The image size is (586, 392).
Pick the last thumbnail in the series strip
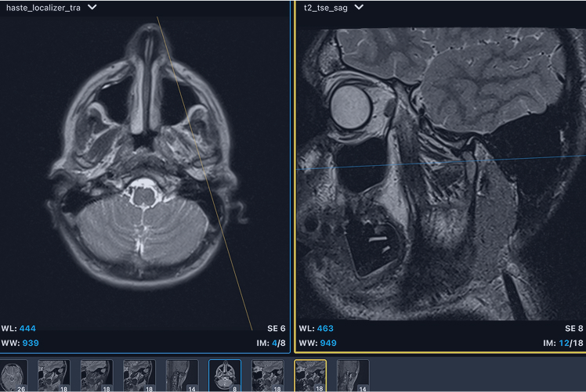(x=353, y=376)
